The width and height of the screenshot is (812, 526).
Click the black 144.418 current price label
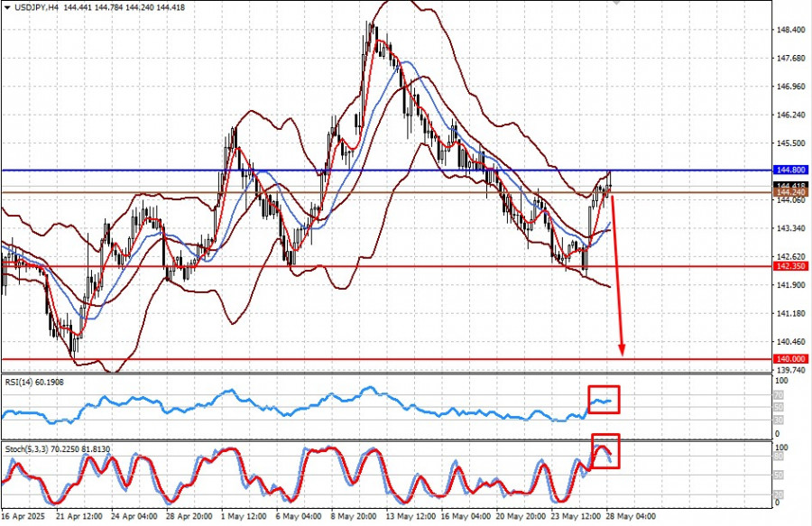tap(790, 185)
